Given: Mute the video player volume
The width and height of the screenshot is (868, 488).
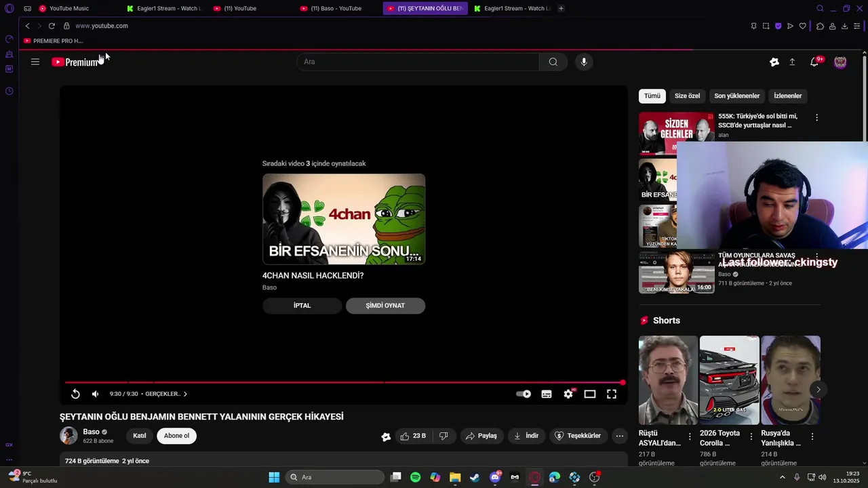Looking at the screenshot, I should click(x=96, y=394).
